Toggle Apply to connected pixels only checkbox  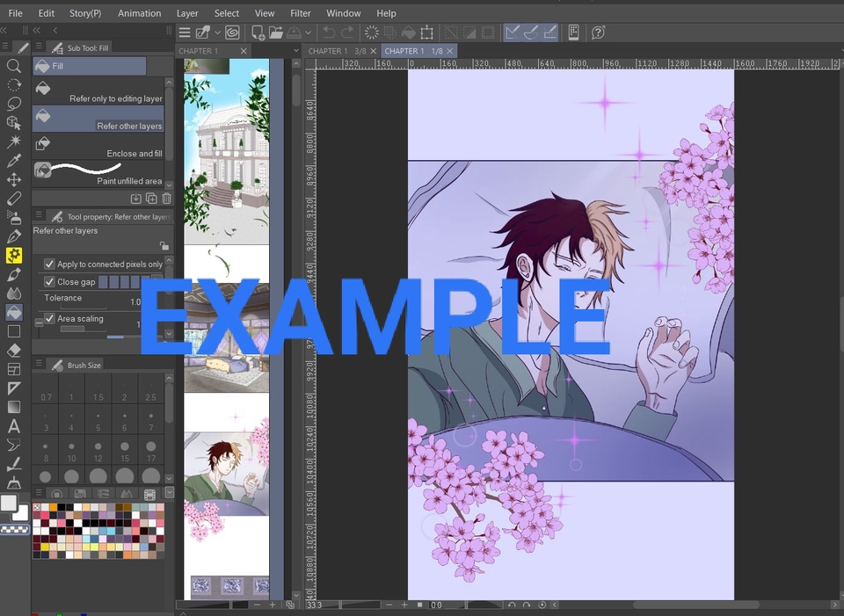tap(50, 265)
